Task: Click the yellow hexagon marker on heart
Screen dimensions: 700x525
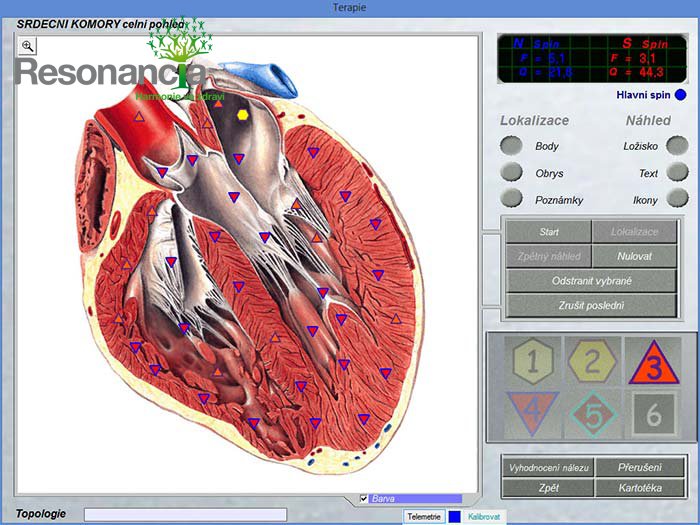Action: tap(242, 115)
